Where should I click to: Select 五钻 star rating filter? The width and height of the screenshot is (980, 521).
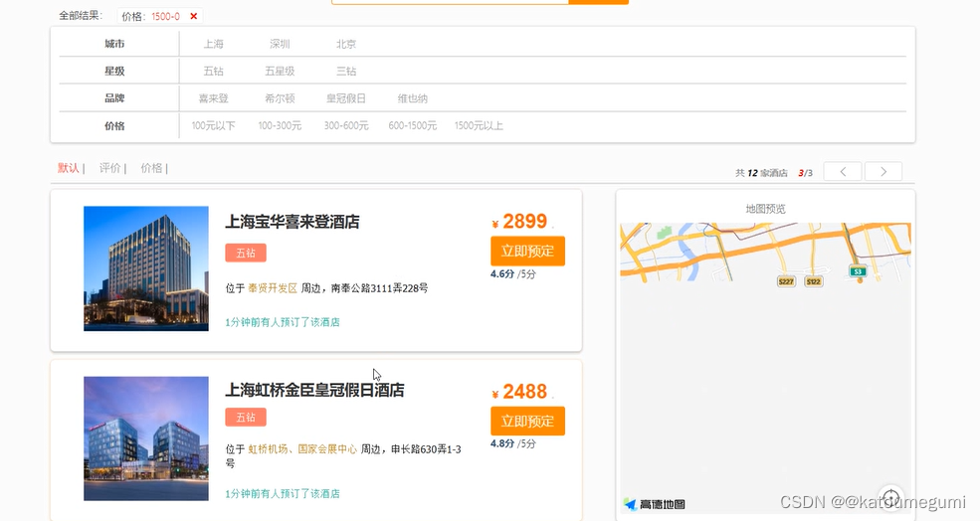[x=213, y=72]
